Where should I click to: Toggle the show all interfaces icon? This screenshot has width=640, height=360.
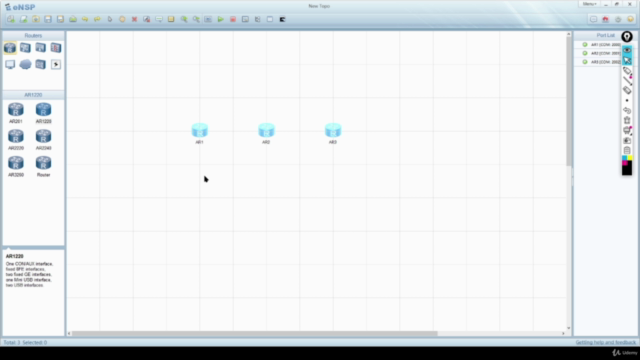tap(258, 19)
